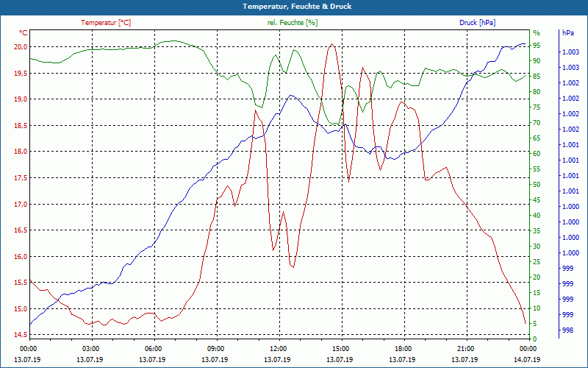Click the blue 'hPa' axis unit label
588x368 pixels.
568,33
